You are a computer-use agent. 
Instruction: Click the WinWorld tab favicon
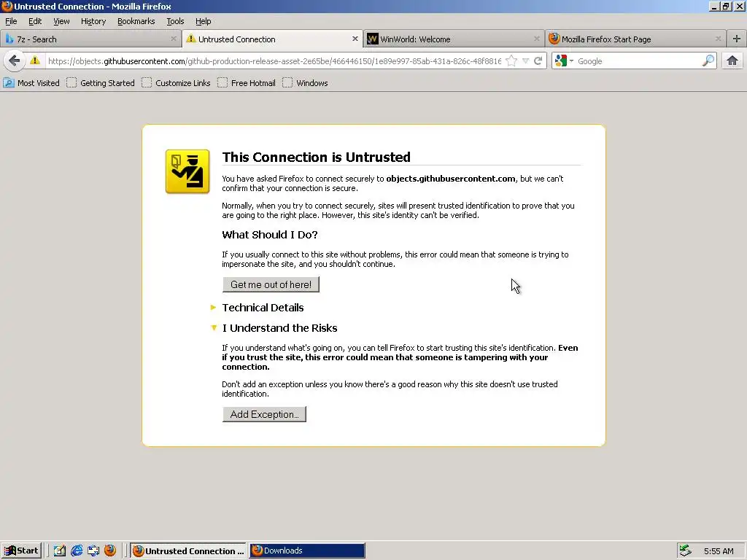coord(373,39)
